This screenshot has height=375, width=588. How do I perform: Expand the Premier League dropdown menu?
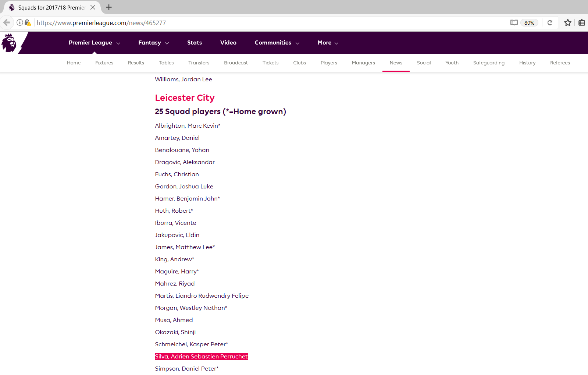pyautogui.click(x=95, y=43)
